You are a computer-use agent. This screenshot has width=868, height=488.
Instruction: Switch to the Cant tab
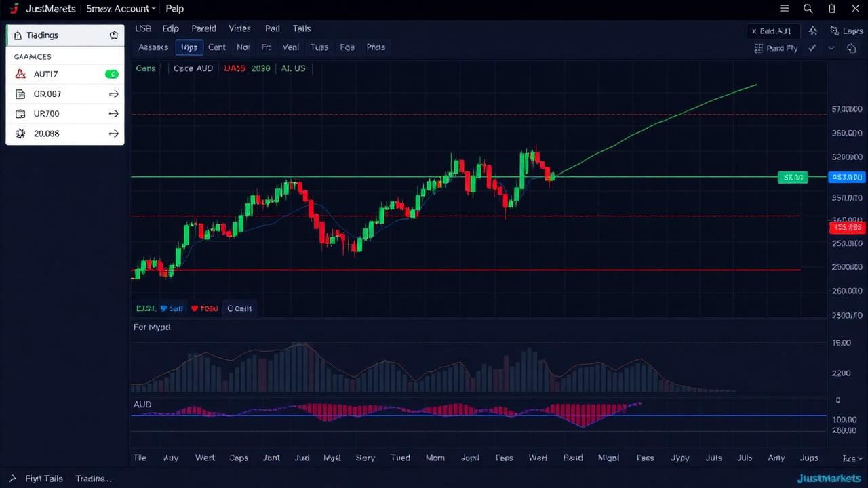pyautogui.click(x=217, y=47)
